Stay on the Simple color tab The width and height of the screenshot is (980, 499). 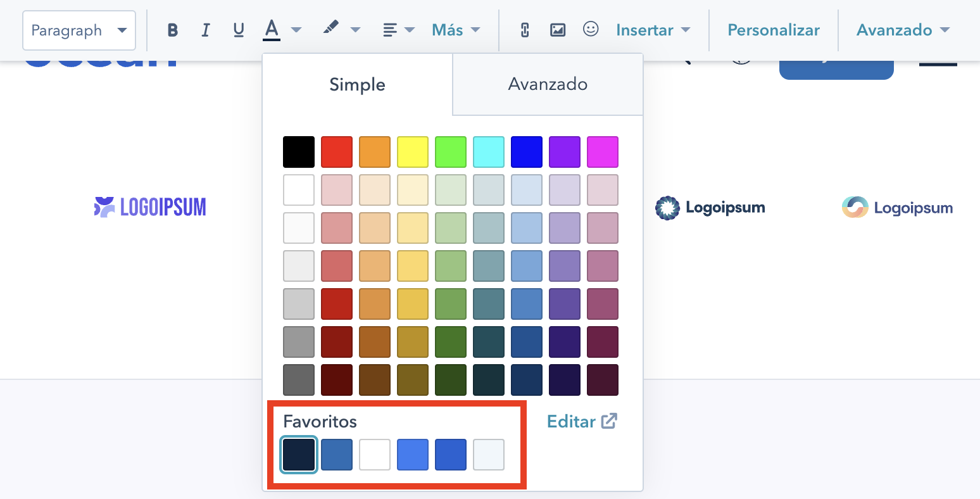click(356, 84)
